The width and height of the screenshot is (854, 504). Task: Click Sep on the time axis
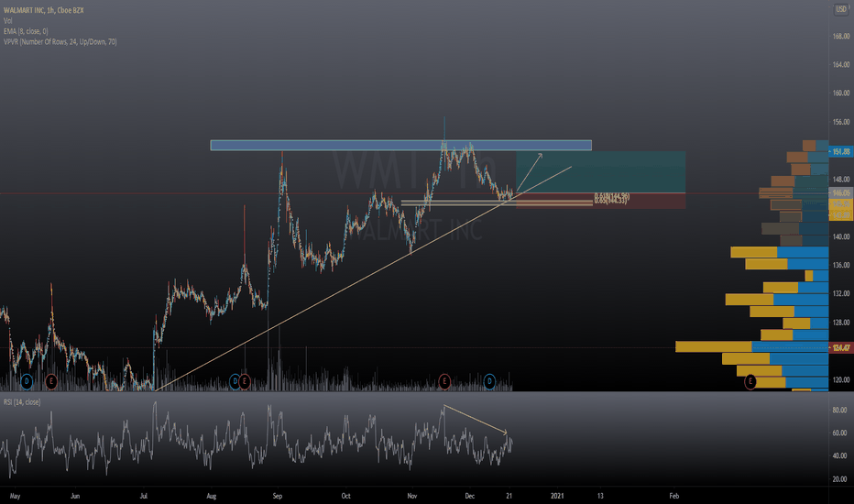(278, 496)
